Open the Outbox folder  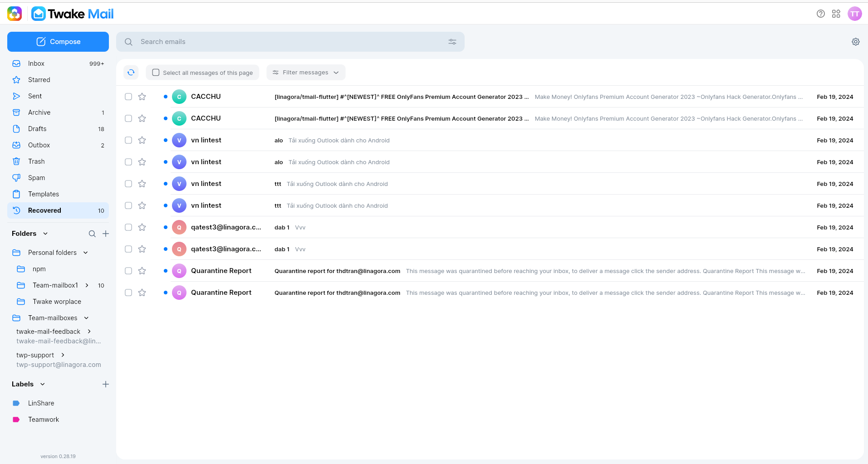58,145
